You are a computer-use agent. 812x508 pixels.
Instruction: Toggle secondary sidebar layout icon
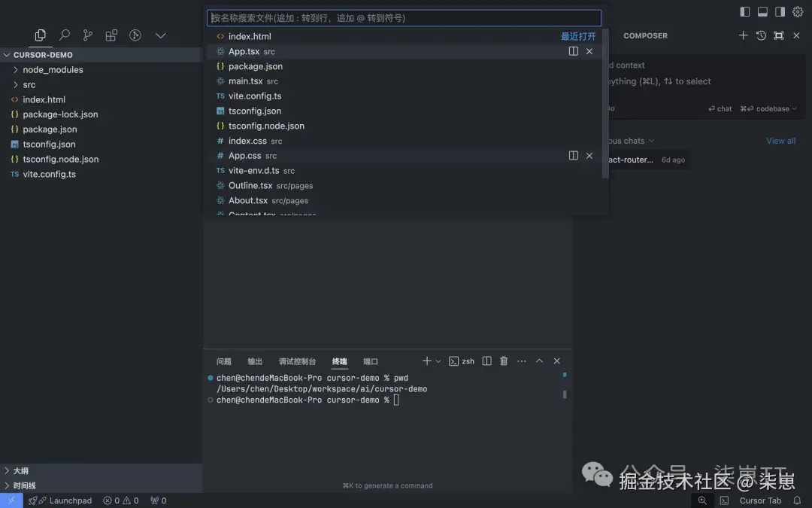pyautogui.click(x=780, y=11)
